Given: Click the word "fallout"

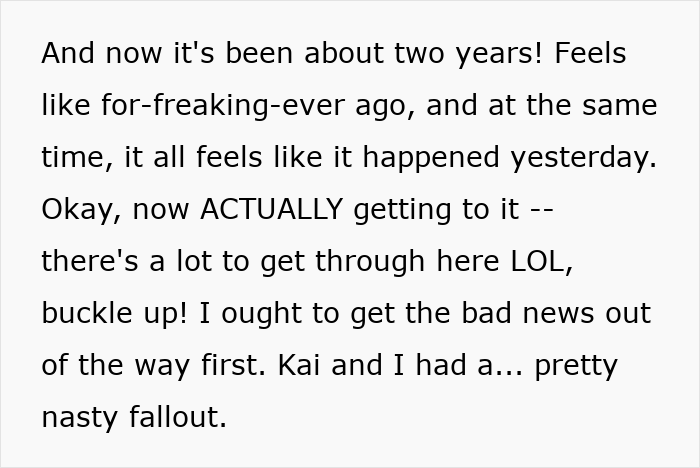Looking at the screenshot, I should pos(177,417).
